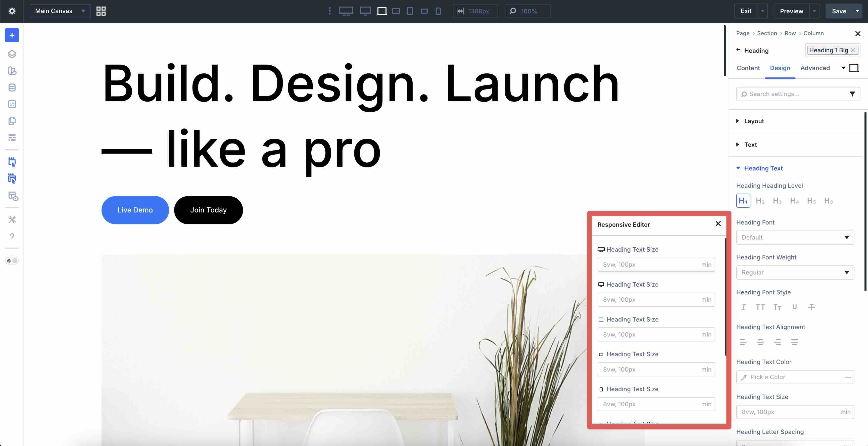
Task: Switch to the Advanced tab
Action: coord(815,68)
